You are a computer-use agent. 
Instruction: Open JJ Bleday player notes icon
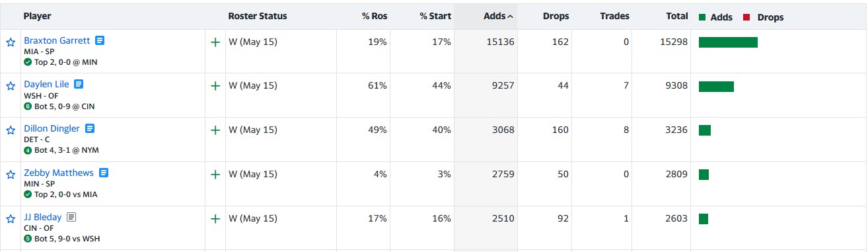tap(71, 217)
